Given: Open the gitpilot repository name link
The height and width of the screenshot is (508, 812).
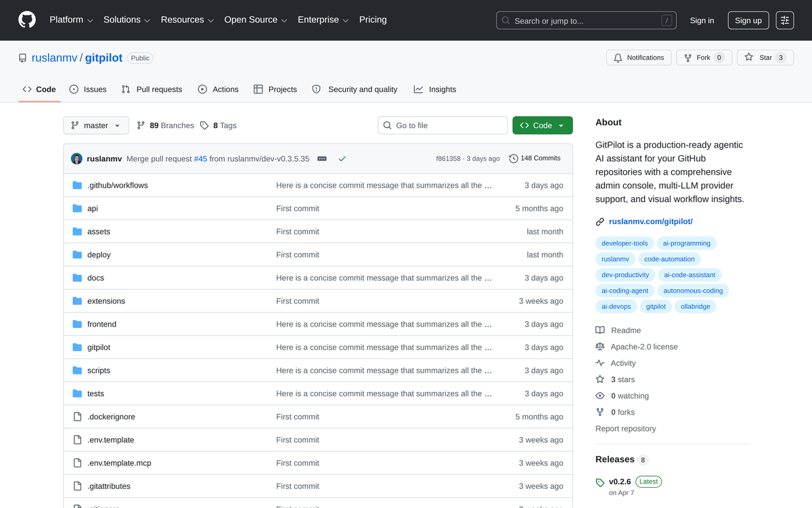Looking at the screenshot, I should click(104, 58).
